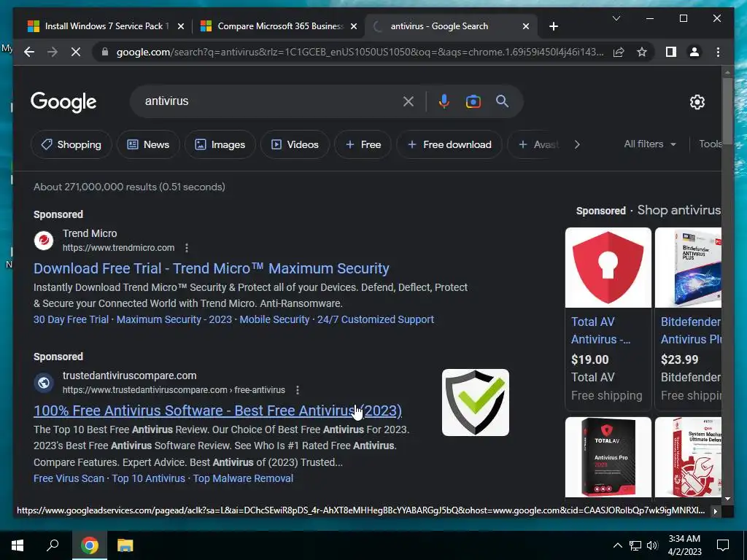747x560 pixels.
Task: Close the Install Windows 7 Service Pack tab
Action: coord(181,27)
